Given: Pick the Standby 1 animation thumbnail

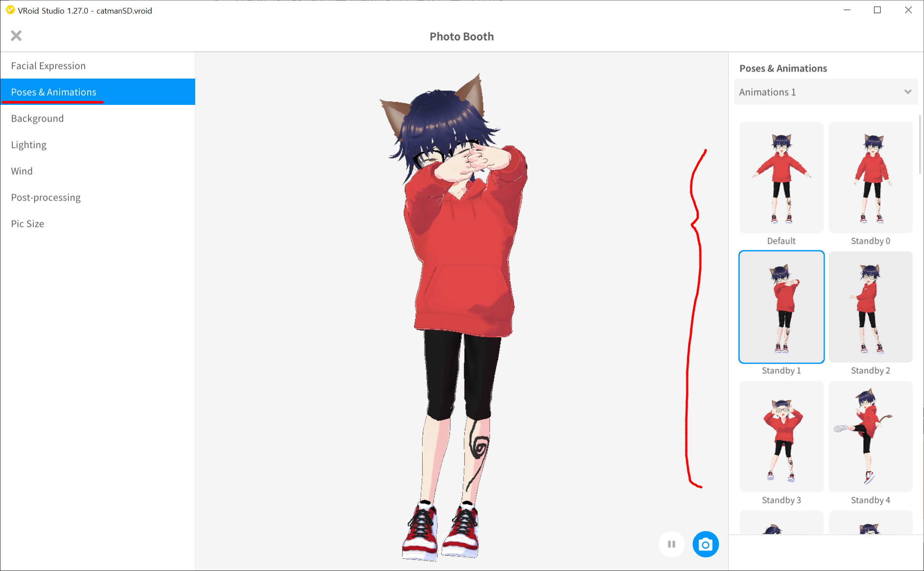Looking at the screenshot, I should point(781,307).
